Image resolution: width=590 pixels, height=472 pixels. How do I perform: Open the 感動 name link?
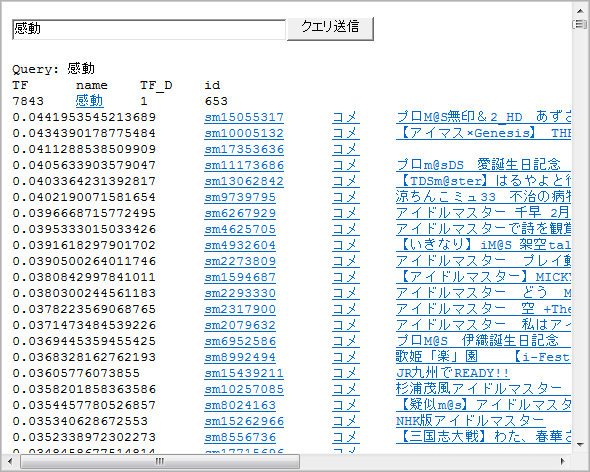click(89, 101)
